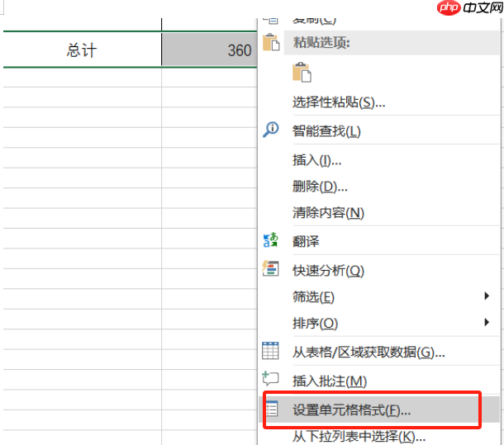Click the Smart Lookup magnifier icon
The width and height of the screenshot is (504, 445).
(271, 130)
